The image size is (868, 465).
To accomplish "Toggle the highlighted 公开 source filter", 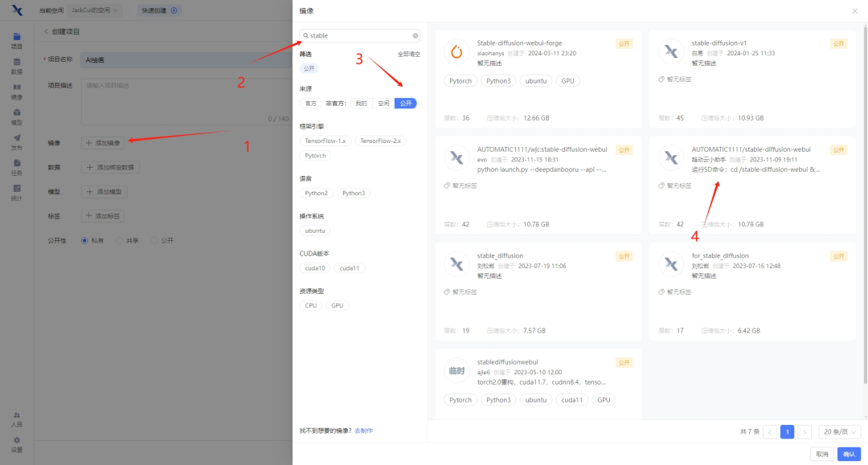I will 406,104.
